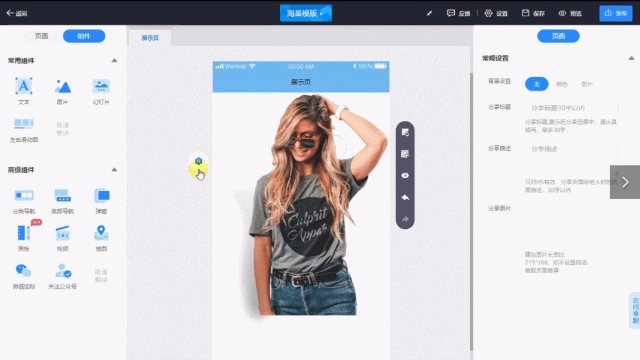The image size is (640, 360).
Task: Add the 图片 image component
Action: click(62, 86)
